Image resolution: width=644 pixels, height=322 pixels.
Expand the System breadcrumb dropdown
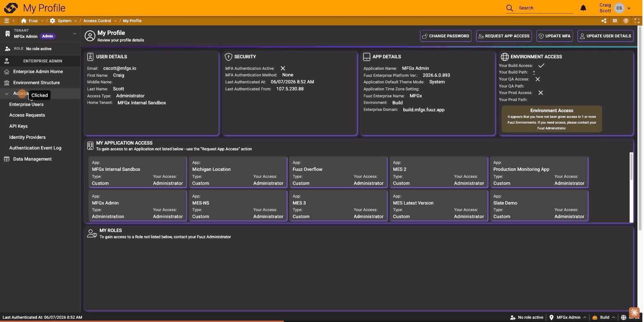click(76, 21)
